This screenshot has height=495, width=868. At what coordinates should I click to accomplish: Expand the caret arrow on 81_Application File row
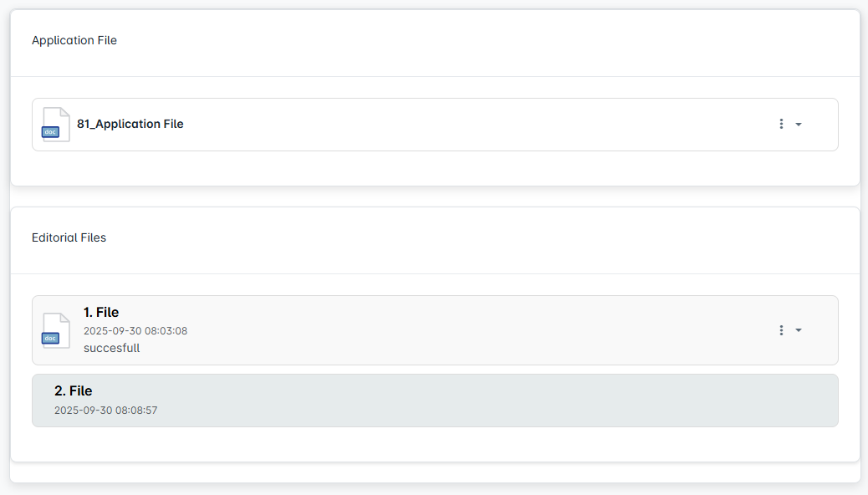pos(799,125)
